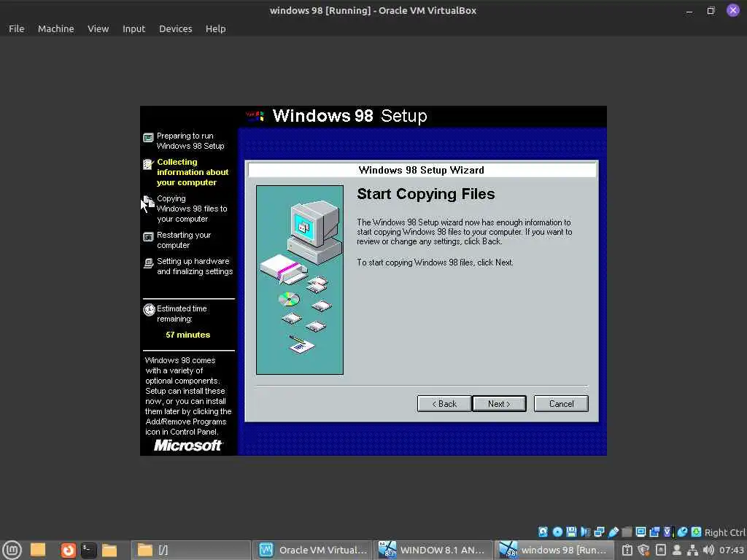Viewport: 747px width, 560px height.
Task: Cancel the Windows 98 Setup Wizard
Action: tap(561, 404)
